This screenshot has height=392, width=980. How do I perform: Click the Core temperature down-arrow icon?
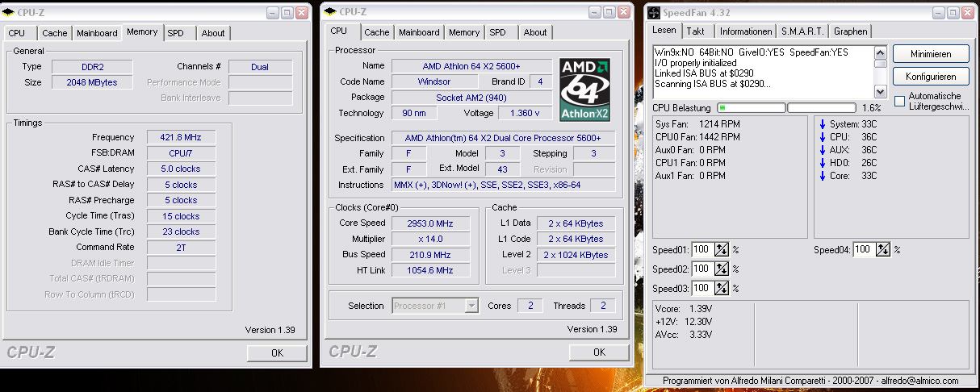tap(822, 176)
